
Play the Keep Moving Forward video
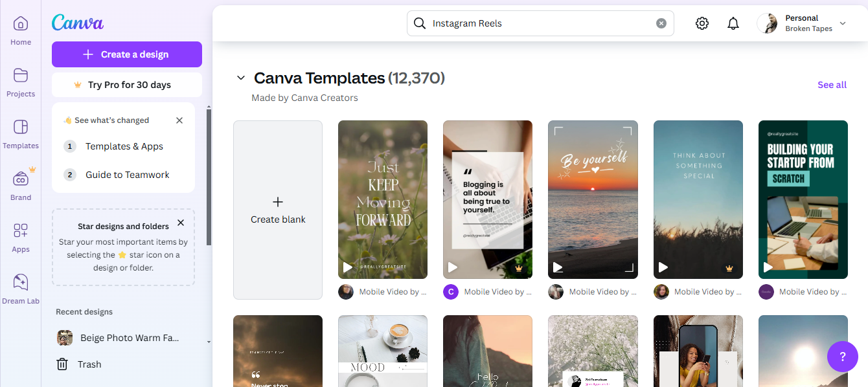(x=348, y=267)
